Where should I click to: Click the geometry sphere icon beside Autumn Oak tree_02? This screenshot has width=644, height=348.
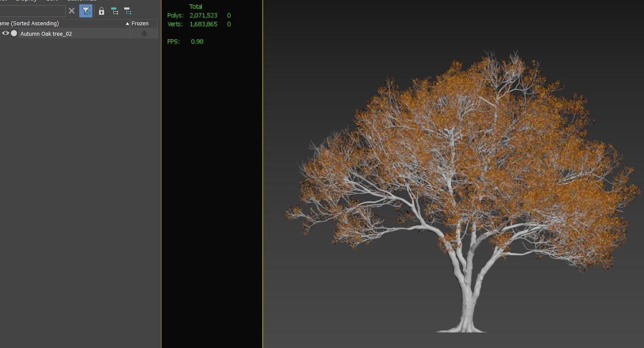[x=14, y=33]
